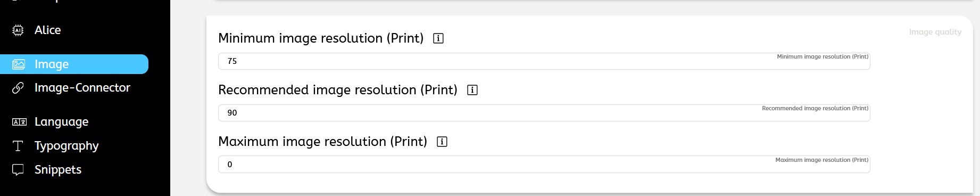Click the Image quality section label

pyautogui.click(x=935, y=32)
